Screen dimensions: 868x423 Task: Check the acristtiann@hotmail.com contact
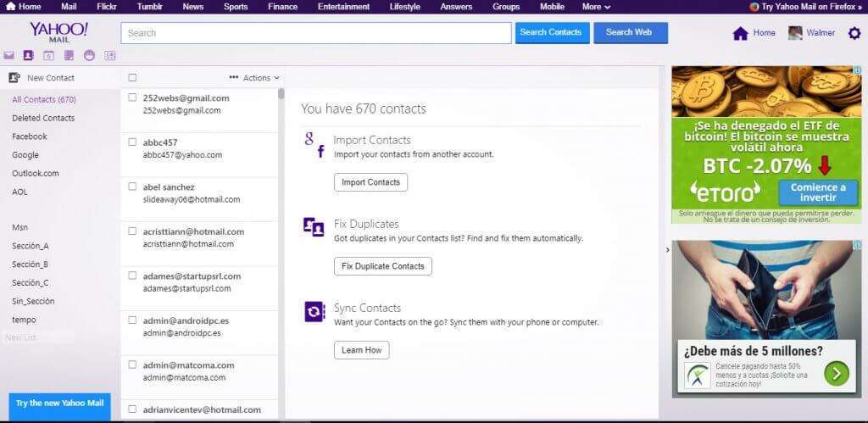132,231
